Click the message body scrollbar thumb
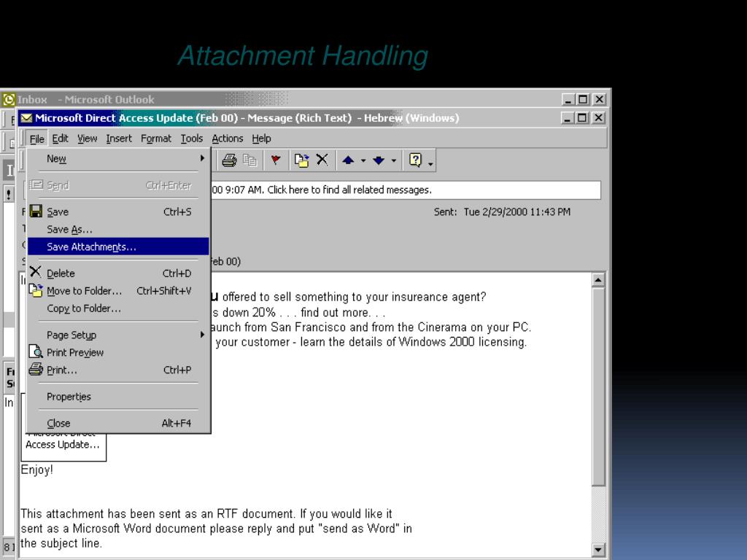The image size is (747, 560). point(598,386)
